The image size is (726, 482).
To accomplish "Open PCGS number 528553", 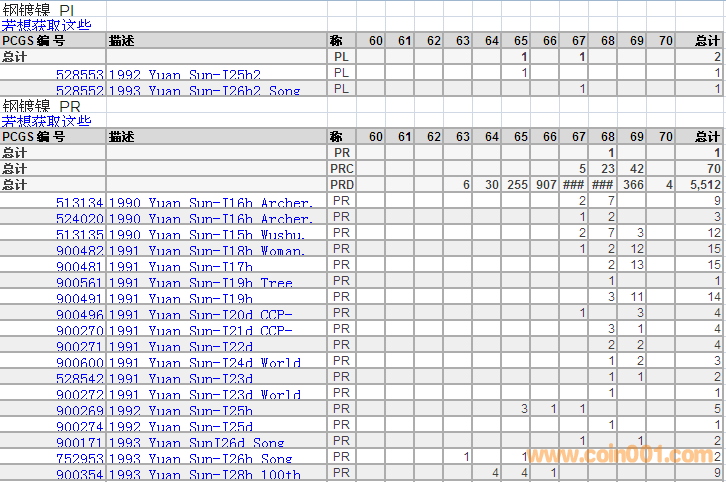I will point(80,74).
